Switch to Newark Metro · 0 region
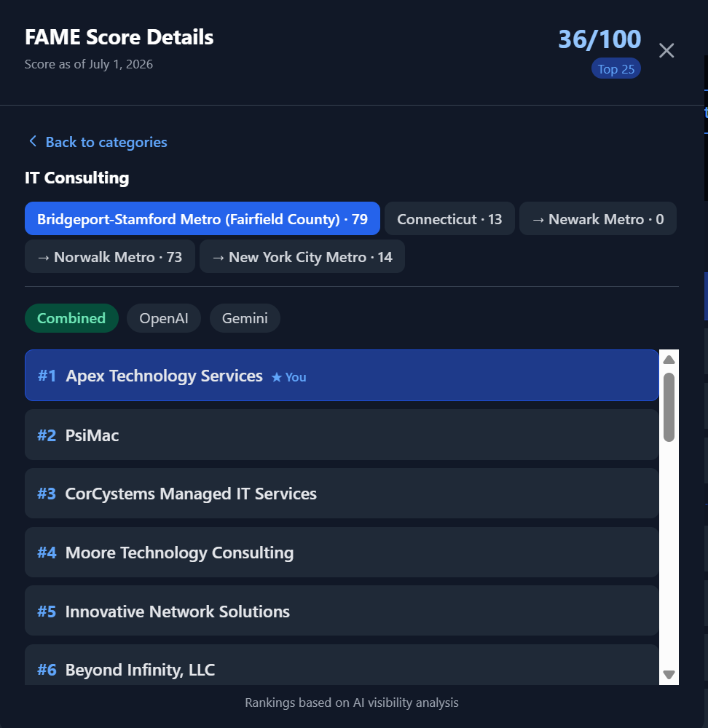The image size is (708, 728). [x=597, y=218]
